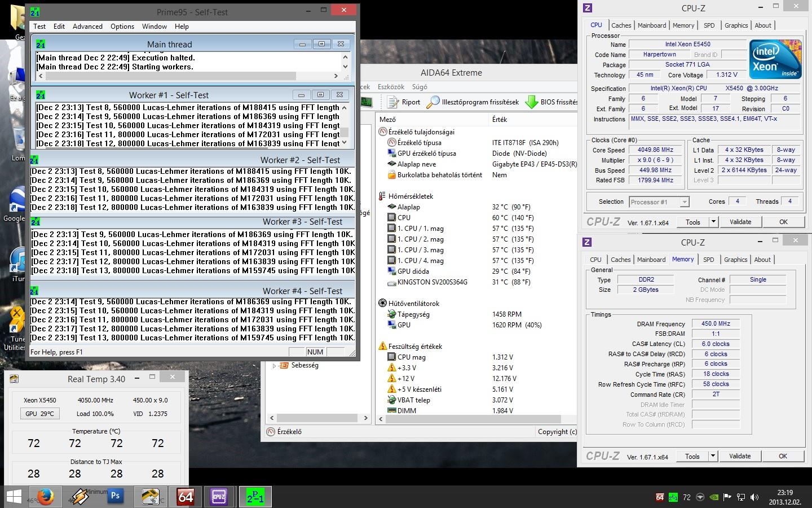Open Prime95 Help menu
Image resolution: width=812 pixels, height=508 pixels.
tap(182, 26)
